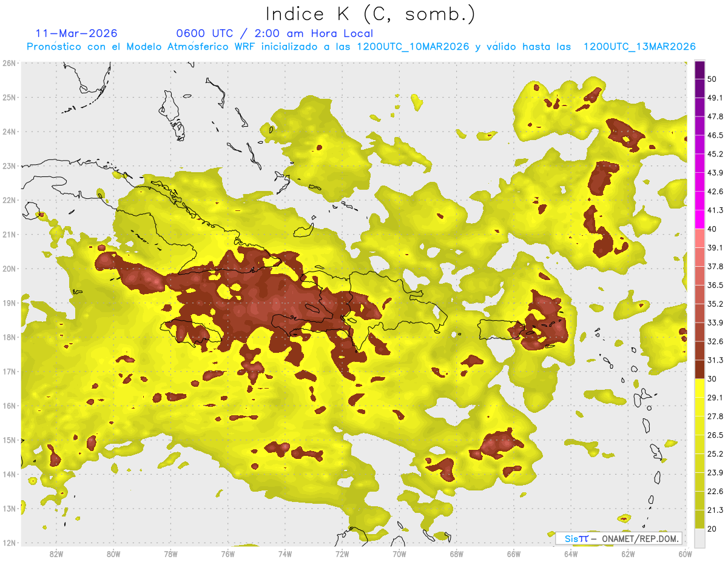Click the '20N' latitude axis label
728x562 pixels.
tap(9, 269)
